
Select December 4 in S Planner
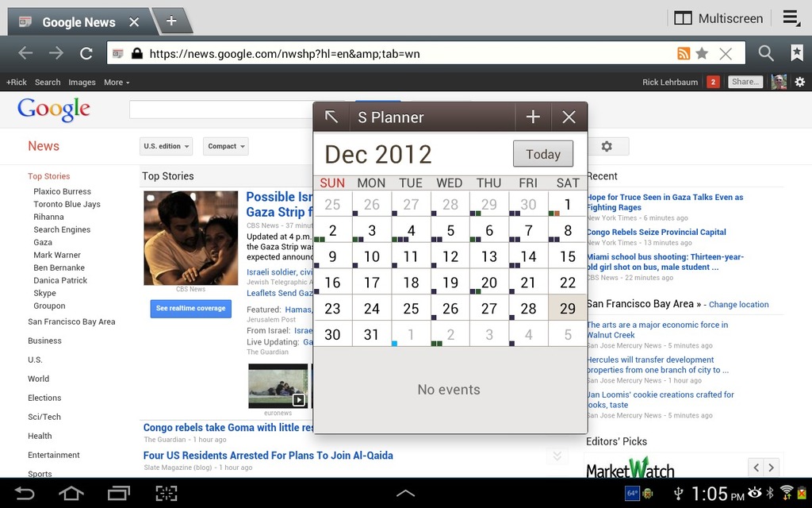pos(411,230)
